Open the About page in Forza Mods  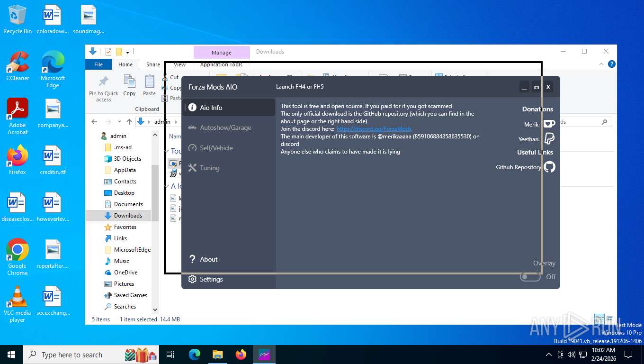point(229,259)
